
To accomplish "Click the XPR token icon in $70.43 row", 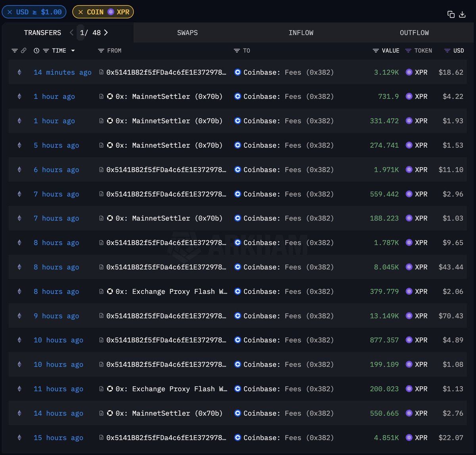I will [x=409, y=316].
